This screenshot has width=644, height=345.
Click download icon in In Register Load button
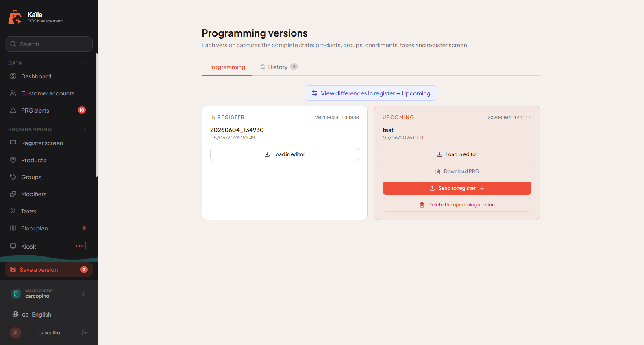point(267,154)
